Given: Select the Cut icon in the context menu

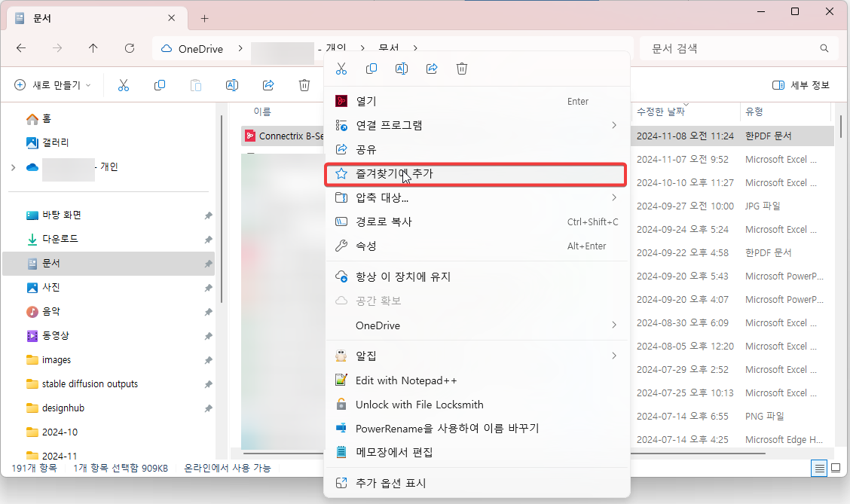Looking at the screenshot, I should (341, 69).
